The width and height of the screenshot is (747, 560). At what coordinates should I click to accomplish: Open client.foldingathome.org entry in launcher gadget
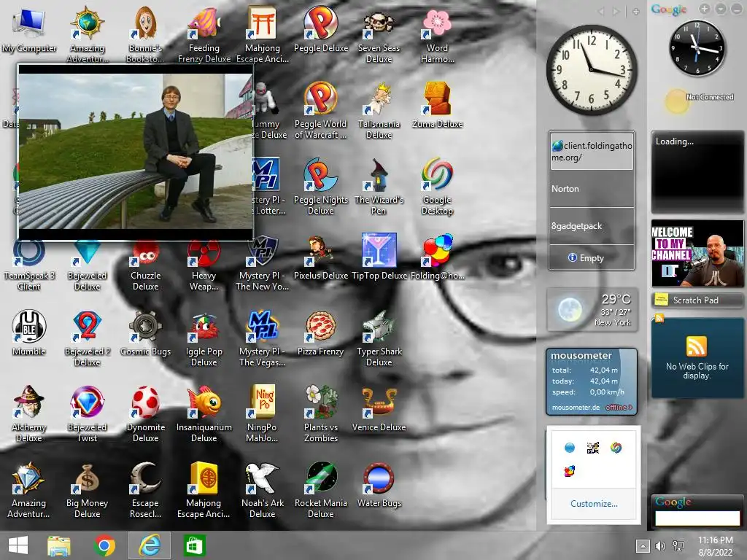click(x=591, y=152)
